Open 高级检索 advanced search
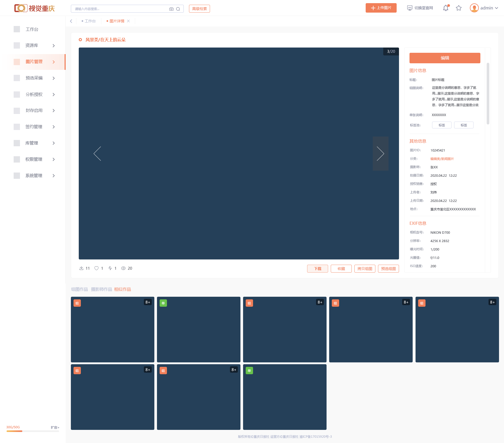This screenshot has width=504, height=443. pos(199,9)
